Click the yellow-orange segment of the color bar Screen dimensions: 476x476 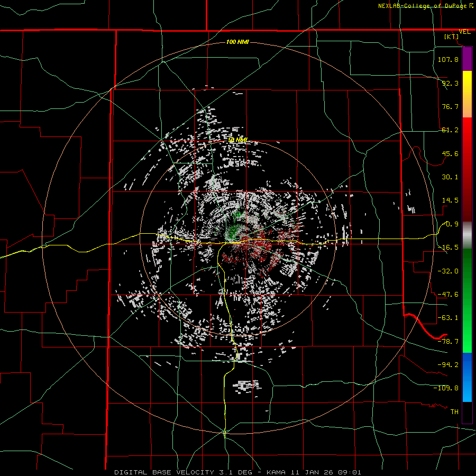pyautogui.click(x=467, y=94)
